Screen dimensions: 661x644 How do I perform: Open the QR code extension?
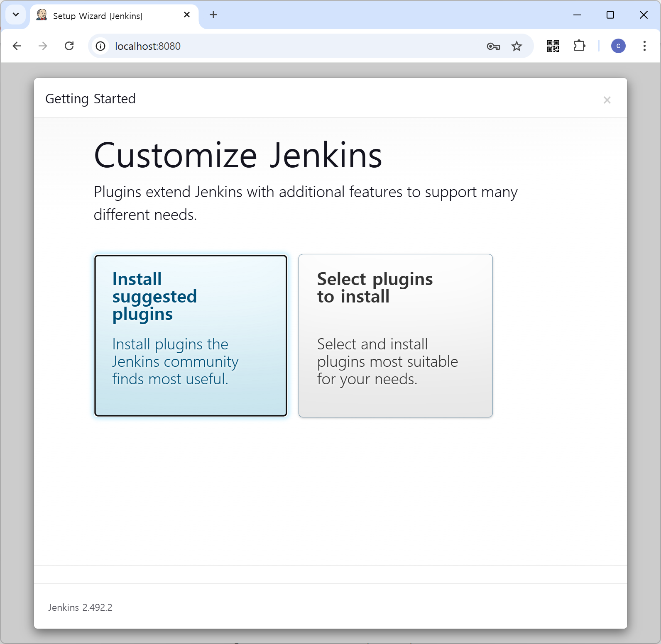click(553, 46)
